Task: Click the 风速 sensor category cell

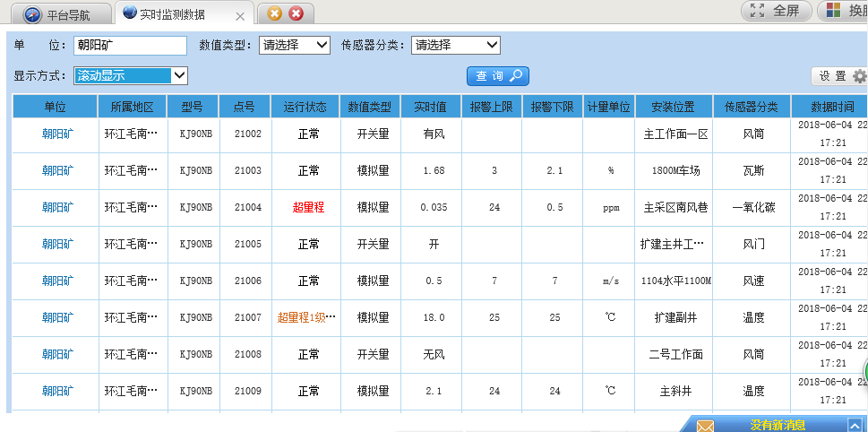Action: click(x=753, y=281)
